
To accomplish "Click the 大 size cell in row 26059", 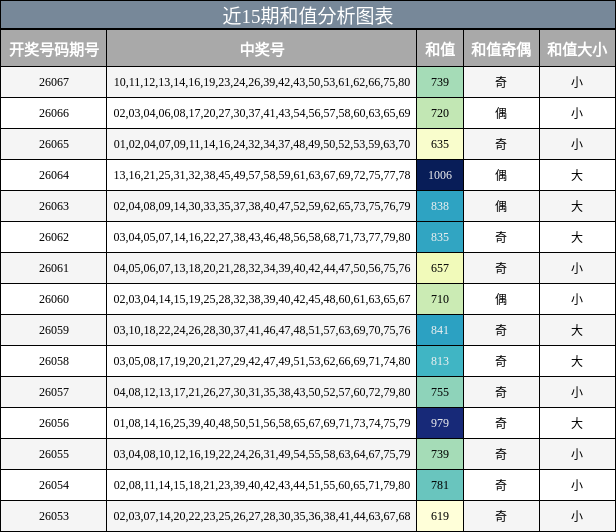I will pyautogui.click(x=577, y=330).
